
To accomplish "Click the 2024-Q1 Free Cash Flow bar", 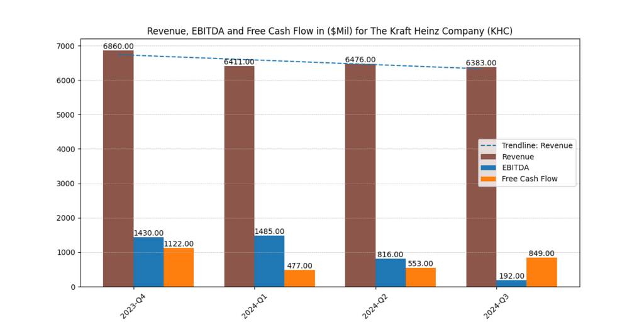I will click(299, 279).
